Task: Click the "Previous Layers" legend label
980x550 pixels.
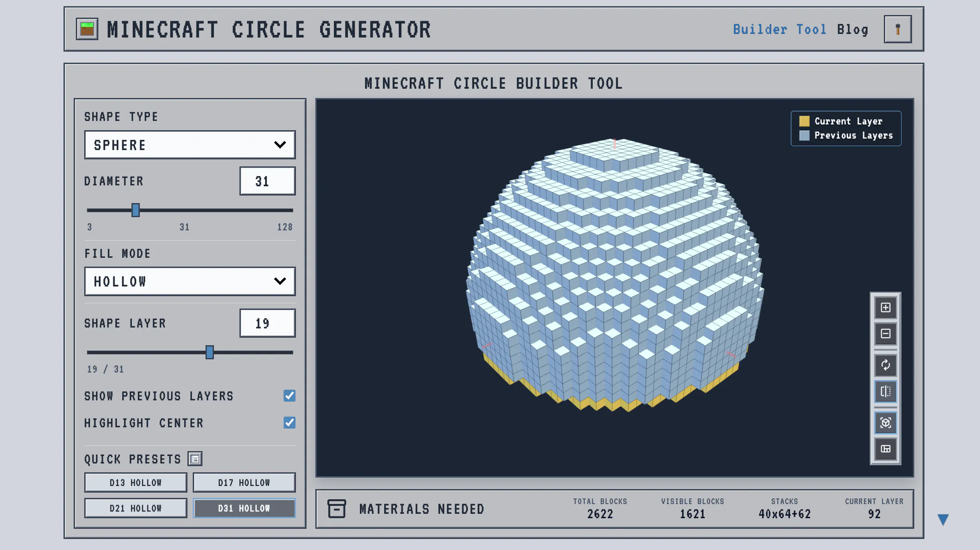Action: [x=853, y=136]
